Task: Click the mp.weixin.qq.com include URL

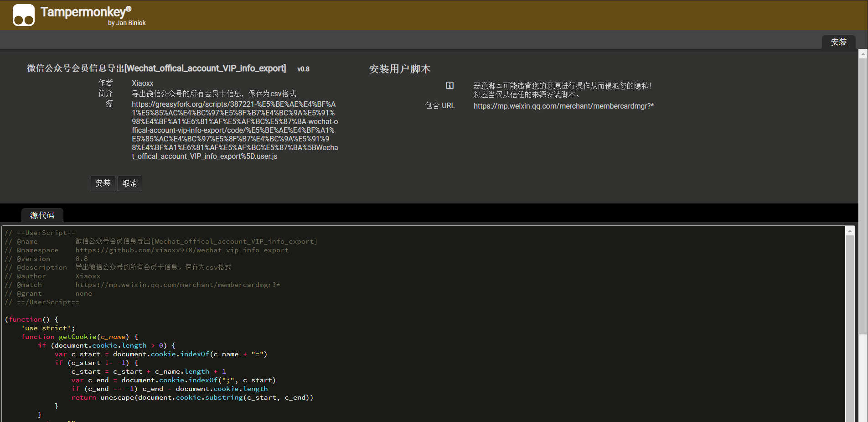Action: [x=563, y=106]
